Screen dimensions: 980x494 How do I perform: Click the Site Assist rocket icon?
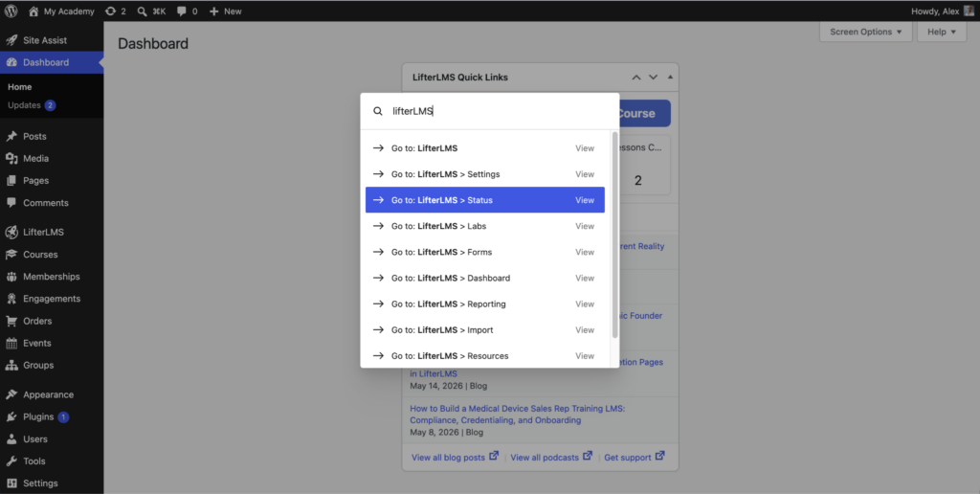point(11,40)
